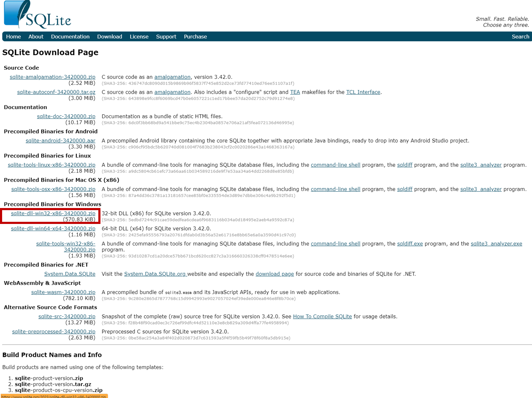Open sqldiff link in Mac OS X row
532x398 pixels.
tap(405, 189)
